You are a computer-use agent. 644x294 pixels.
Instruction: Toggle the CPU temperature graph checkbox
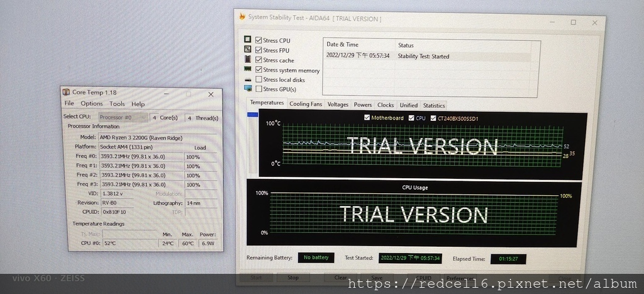[411, 118]
